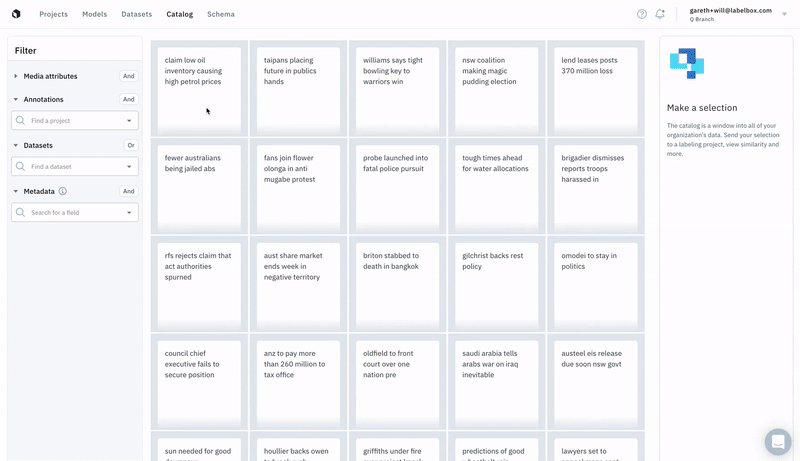
Task: Select card 'rfs rejects claim that act authorities spurned'
Action: point(199,284)
